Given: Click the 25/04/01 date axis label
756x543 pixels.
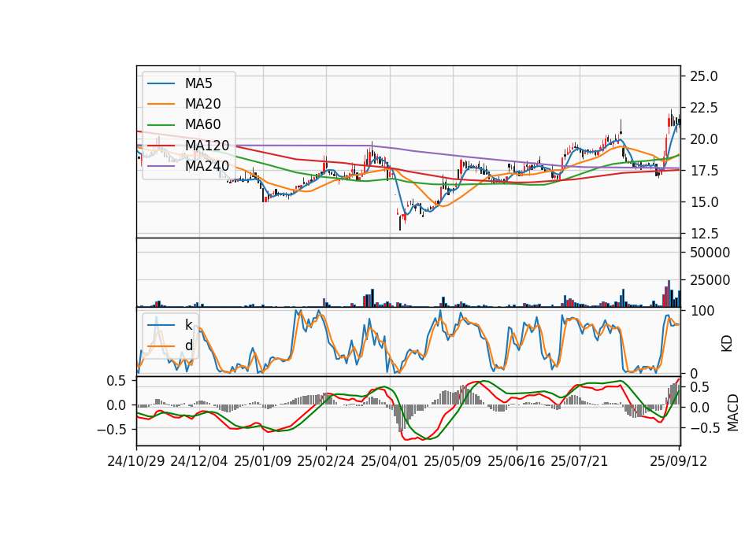Looking at the screenshot, I should pos(390,461).
